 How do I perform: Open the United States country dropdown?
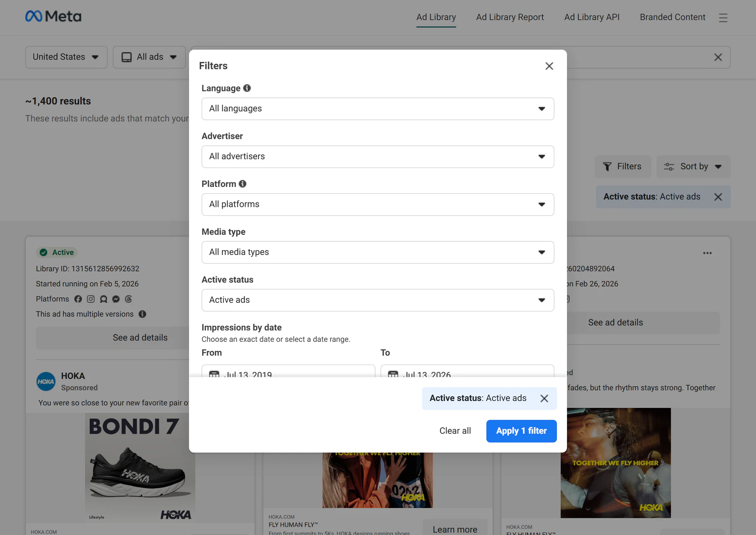(66, 57)
